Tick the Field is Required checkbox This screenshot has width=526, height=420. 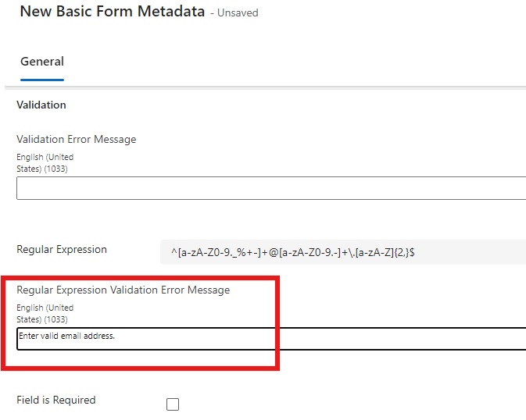173,404
